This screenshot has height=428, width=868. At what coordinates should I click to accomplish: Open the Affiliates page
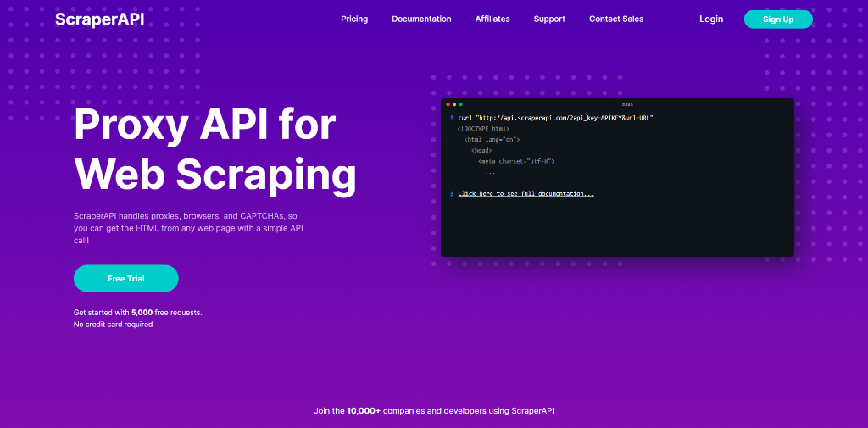pyautogui.click(x=492, y=19)
